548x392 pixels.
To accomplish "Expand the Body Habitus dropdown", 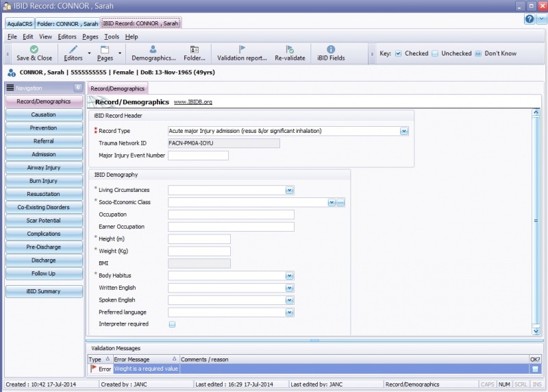I will click(290, 275).
